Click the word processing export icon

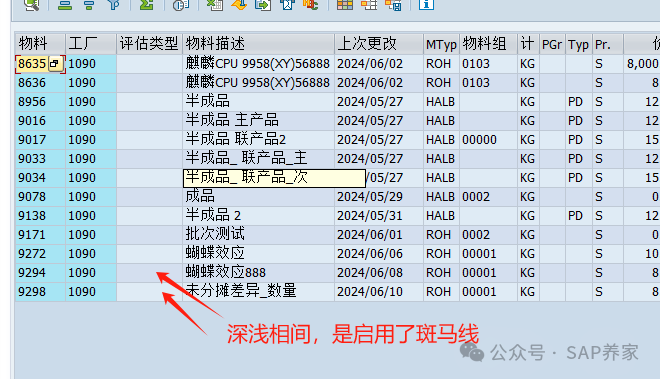click(239, 4)
